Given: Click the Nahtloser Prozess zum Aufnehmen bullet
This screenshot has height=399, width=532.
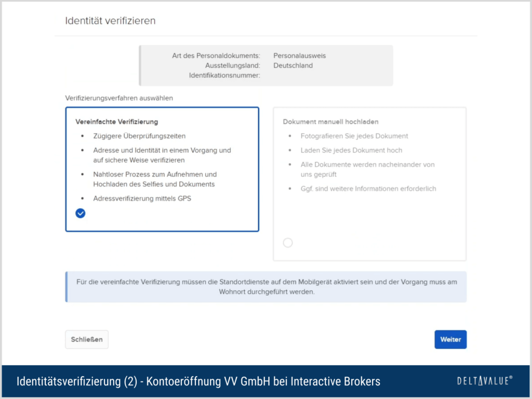Looking at the screenshot, I should point(155,179).
